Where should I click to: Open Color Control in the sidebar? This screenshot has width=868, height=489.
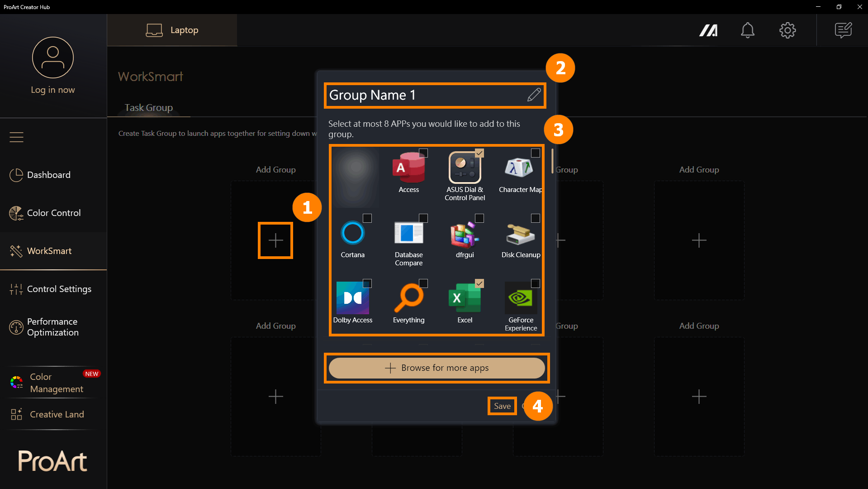point(53,213)
